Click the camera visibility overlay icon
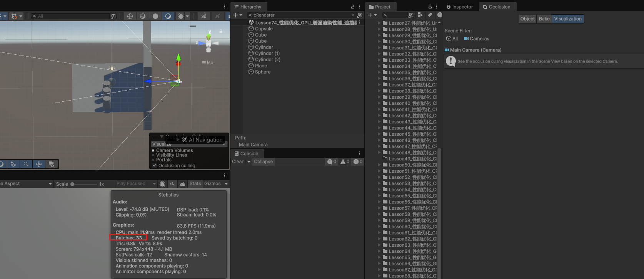The width and height of the screenshot is (644, 279). click(x=51, y=164)
